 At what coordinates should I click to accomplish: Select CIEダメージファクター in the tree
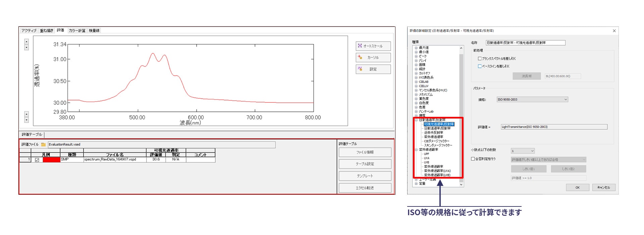tap(437, 141)
